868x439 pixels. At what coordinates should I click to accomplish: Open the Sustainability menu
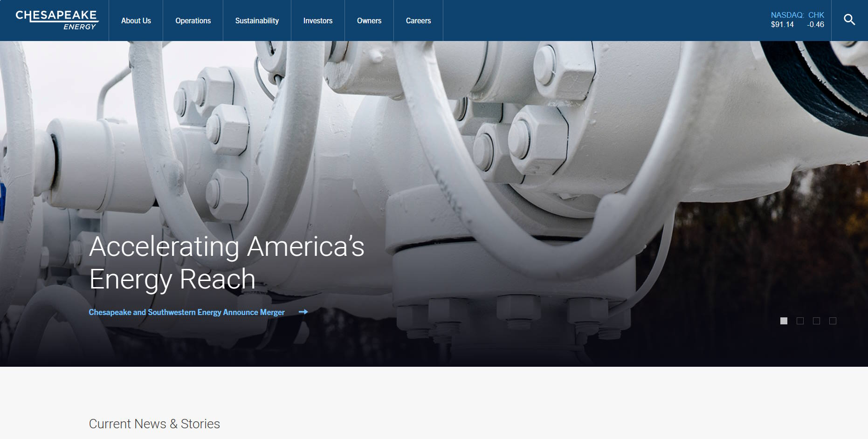[257, 21]
